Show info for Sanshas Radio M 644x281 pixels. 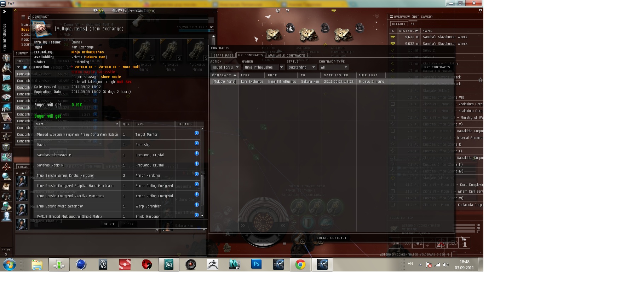[x=197, y=164]
